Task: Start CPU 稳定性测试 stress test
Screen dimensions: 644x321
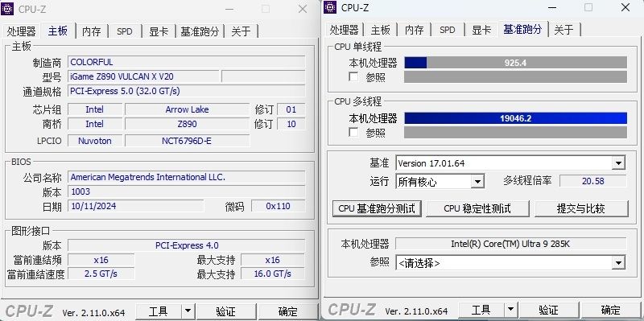Action: pyautogui.click(x=477, y=208)
